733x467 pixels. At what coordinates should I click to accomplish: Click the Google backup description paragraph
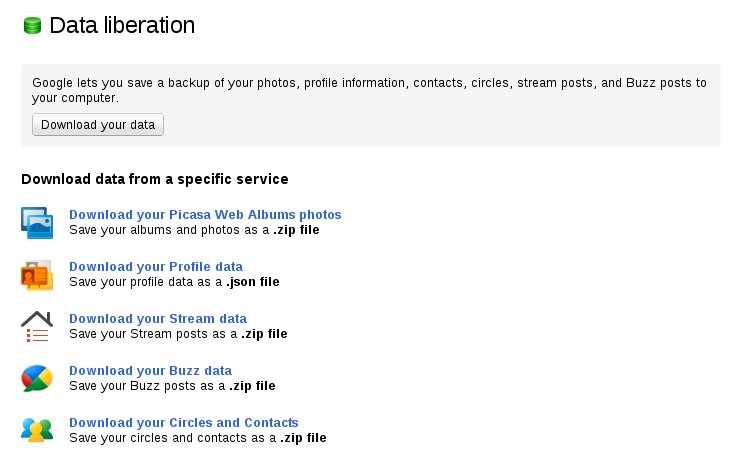[369, 90]
